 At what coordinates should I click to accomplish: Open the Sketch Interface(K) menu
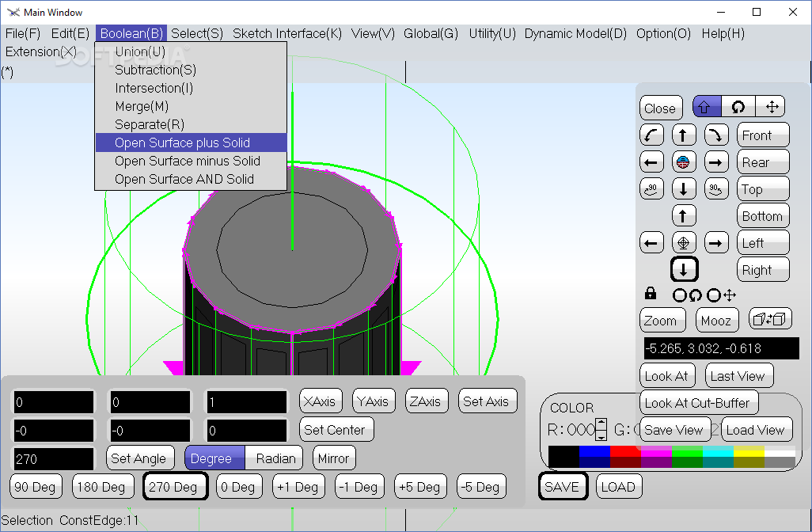[x=287, y=34]
